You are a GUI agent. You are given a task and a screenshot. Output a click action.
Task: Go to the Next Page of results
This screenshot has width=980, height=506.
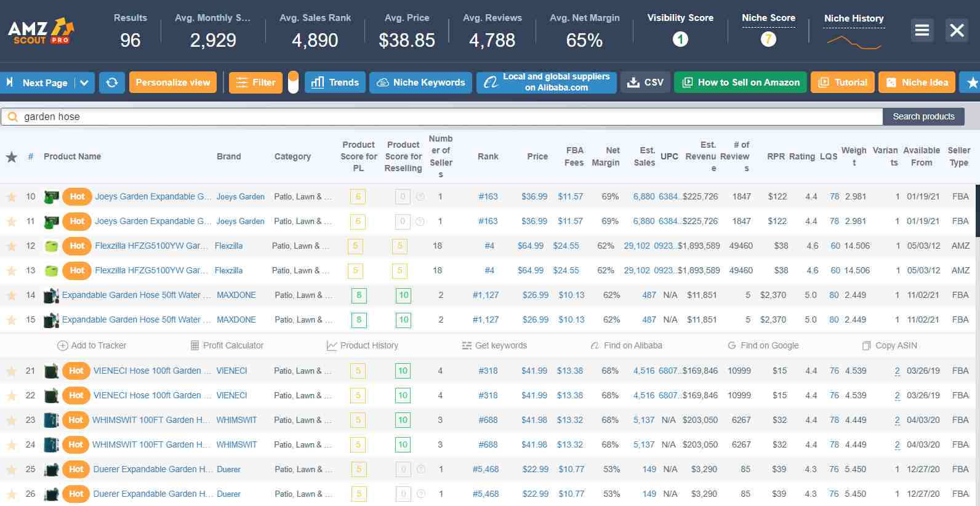(38, 82)
